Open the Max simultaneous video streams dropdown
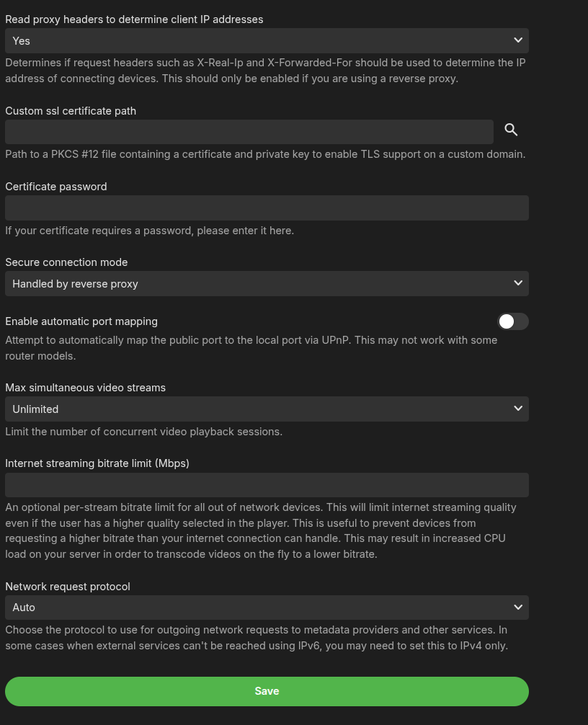Image resolution: width=588 pixels, height=725 pixels. tap(267, 409)
